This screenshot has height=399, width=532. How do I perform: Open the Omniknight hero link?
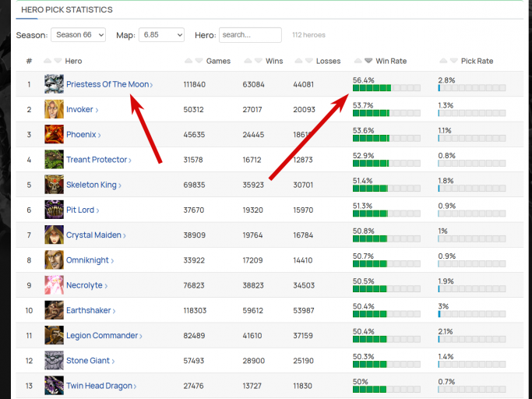point(90,260)
